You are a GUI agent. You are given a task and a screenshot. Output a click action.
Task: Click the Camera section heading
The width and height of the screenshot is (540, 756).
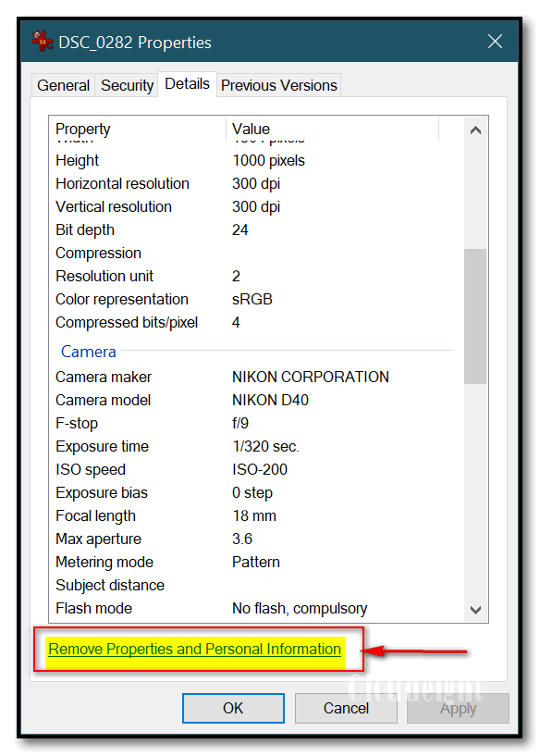click(x=88, y=352)
